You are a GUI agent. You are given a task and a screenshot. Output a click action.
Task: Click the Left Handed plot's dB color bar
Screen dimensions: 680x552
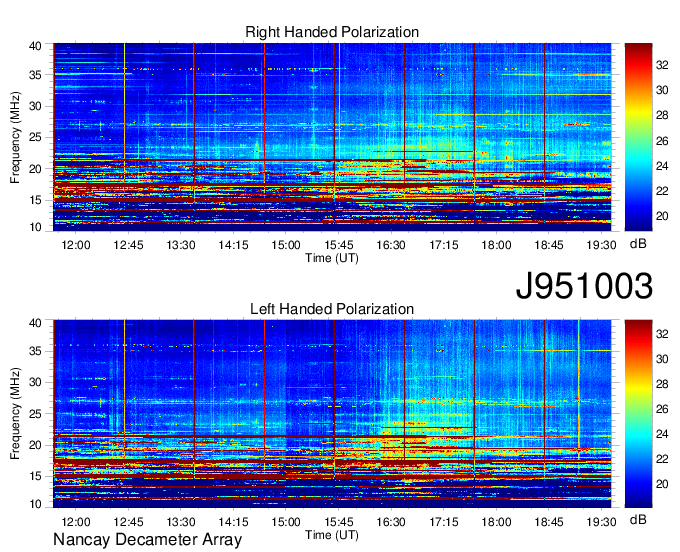tap(638, 414)
